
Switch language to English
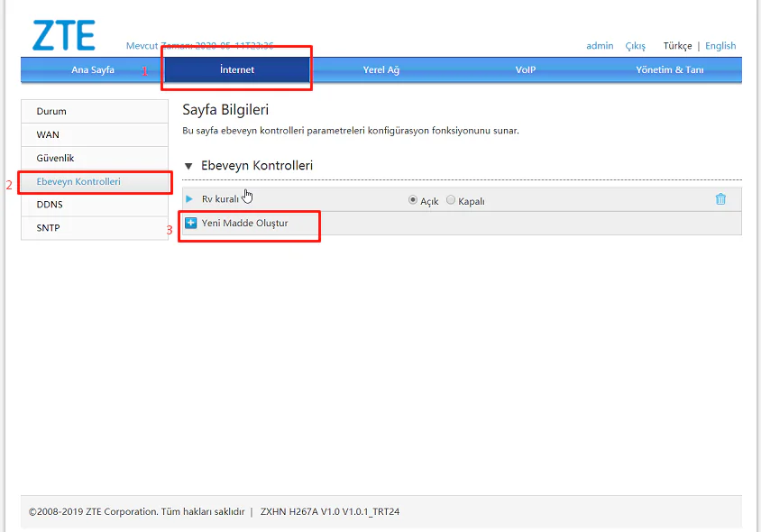point(720,45)
